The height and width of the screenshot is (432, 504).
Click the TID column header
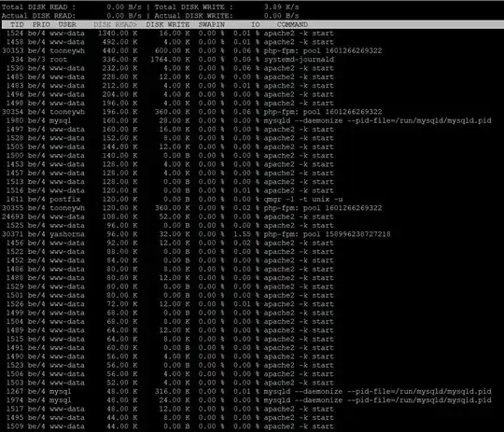17,24
